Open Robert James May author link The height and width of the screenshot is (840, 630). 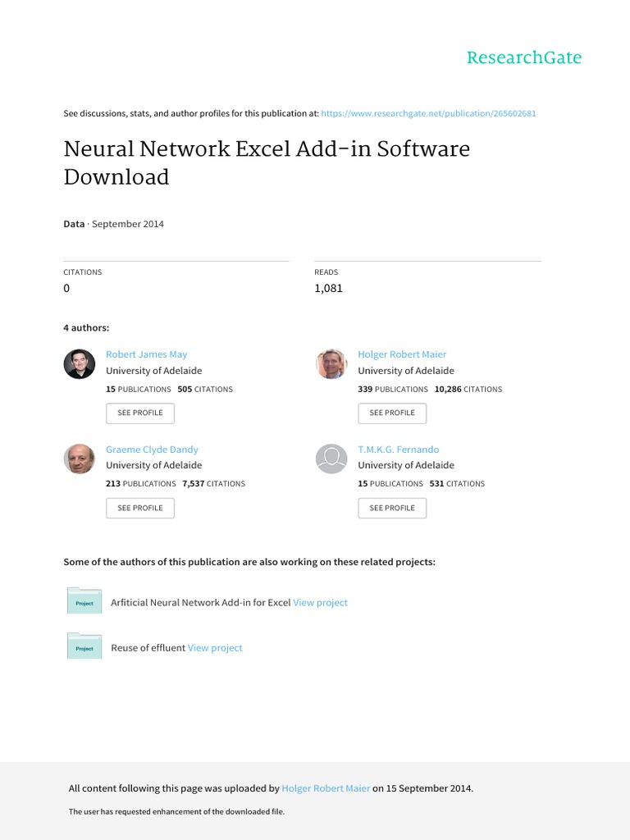point(146,354)
